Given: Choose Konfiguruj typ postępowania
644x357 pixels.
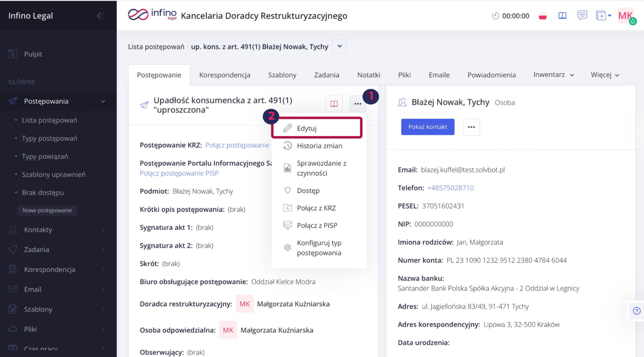Looking at the screenshot, I should [x=319, y=248].
